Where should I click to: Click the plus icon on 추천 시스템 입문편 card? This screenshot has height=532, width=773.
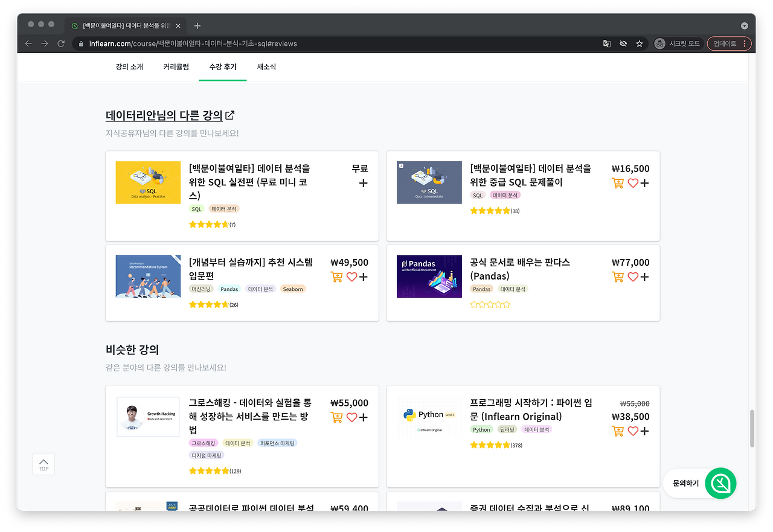tap(363, 277)
